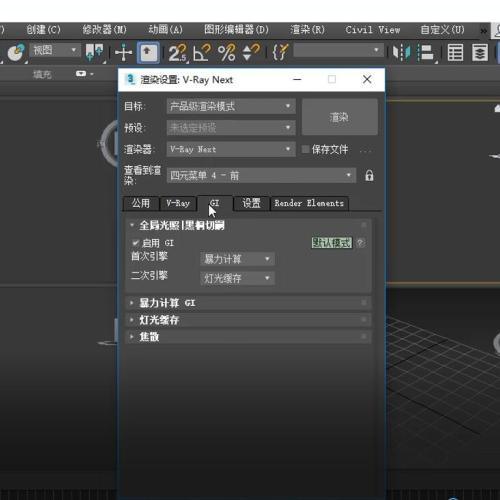Minimize the render setup dialog
This screenshot has width=500, height=500.
[x=297, y=79]
